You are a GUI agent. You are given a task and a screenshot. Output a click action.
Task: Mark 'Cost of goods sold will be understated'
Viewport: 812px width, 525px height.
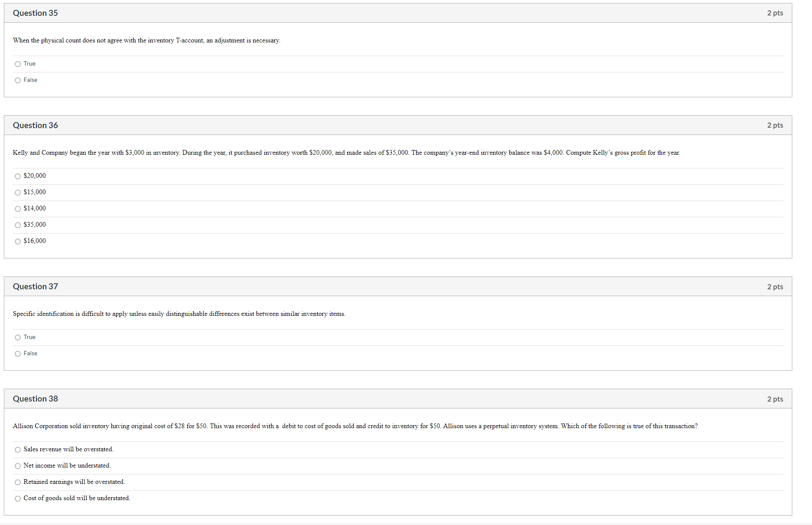pos(18,498)
